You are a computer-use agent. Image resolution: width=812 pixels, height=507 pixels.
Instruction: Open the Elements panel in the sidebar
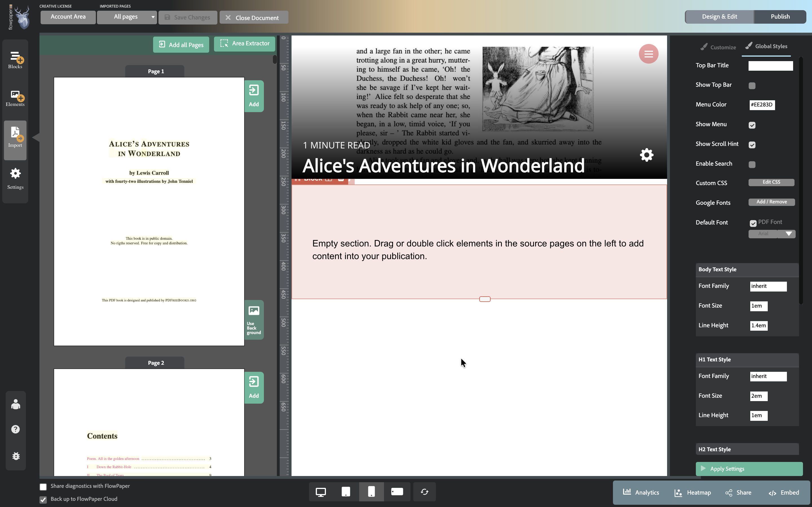tap(15, 98)
